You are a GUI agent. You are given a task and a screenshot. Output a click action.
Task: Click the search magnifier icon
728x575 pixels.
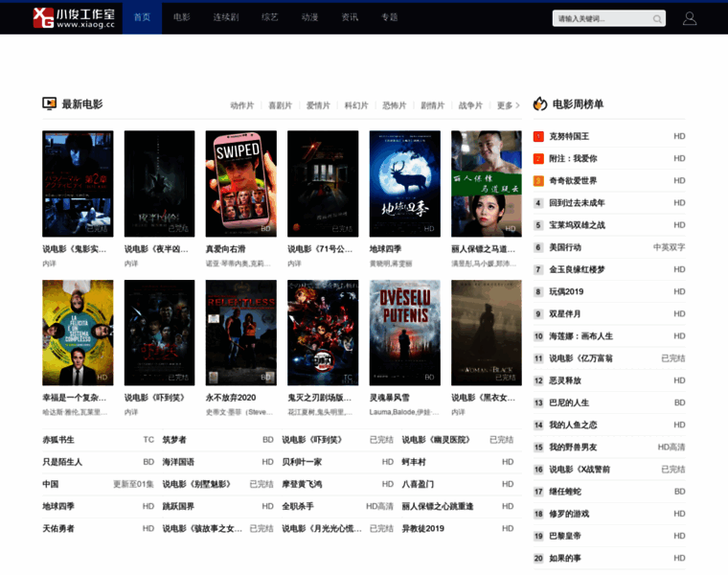pyautogui.click(x=657, y=19)
